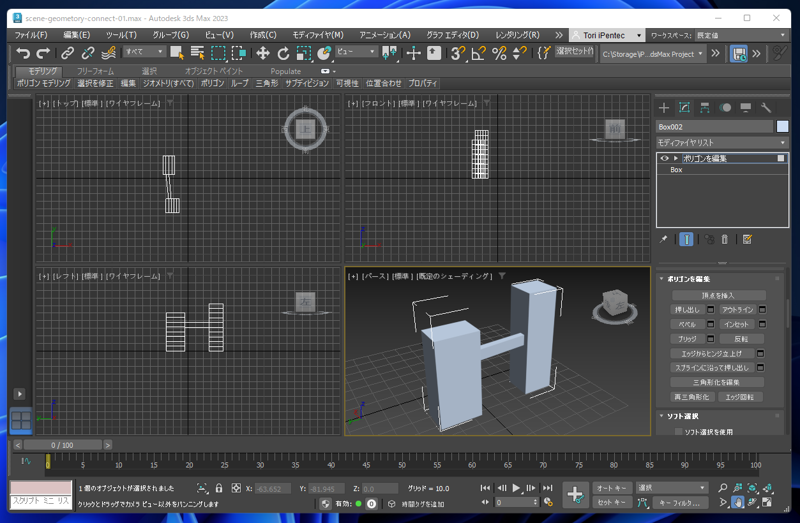800x523 pixels.
Task: Click the Select and Place icon
Action: (x=324, y=53)
